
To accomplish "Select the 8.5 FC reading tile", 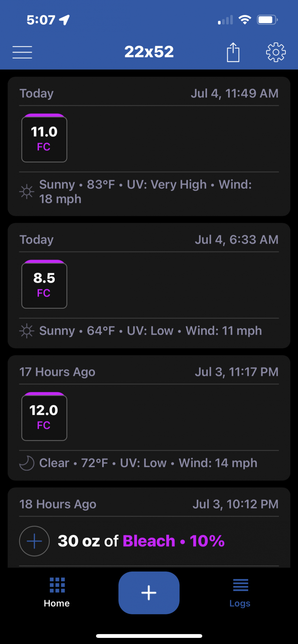I will tap(44, 284).
